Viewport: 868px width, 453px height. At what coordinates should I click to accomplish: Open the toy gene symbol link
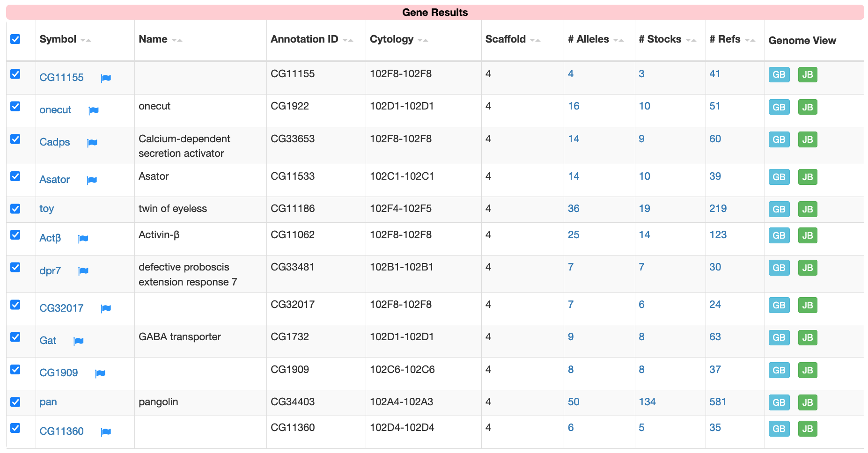point(47,209)
